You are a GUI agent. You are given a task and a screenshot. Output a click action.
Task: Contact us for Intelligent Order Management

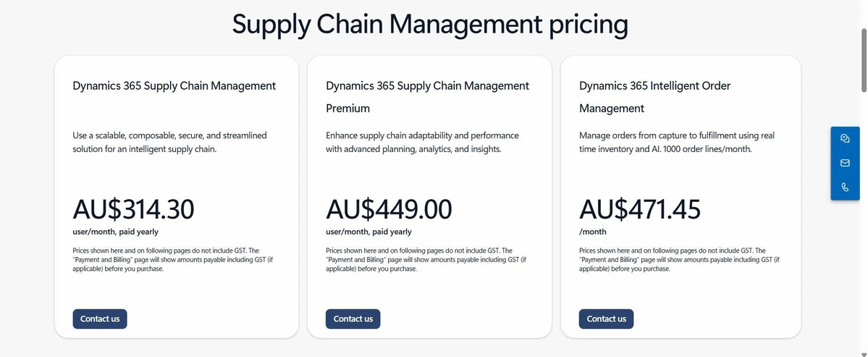point(606,319)
